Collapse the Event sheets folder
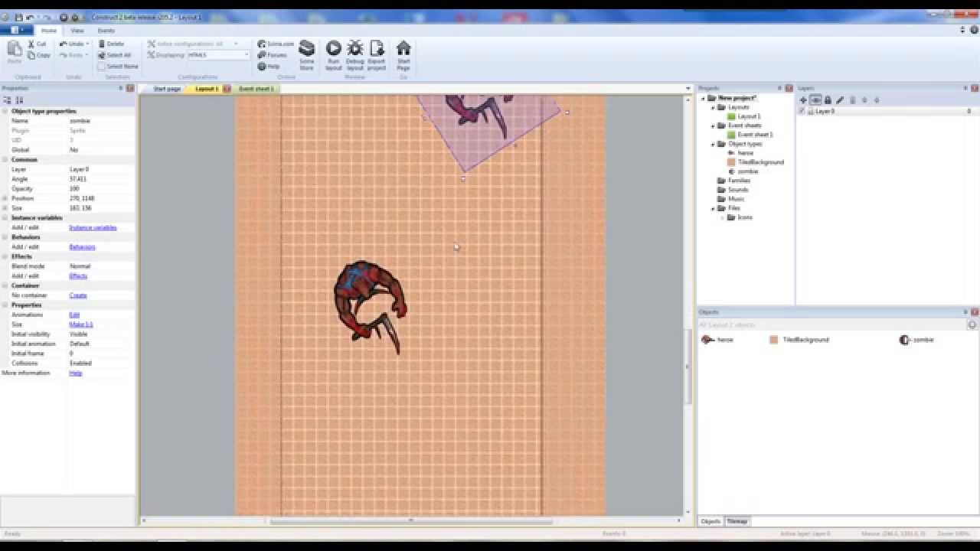This screenshot has width=980, height=551. 712,126
